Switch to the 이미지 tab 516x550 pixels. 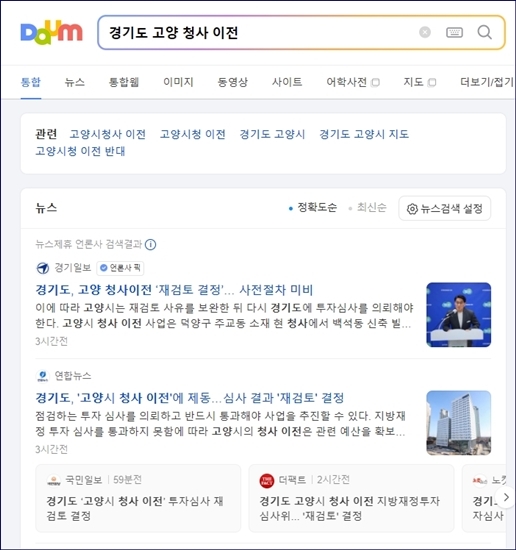point(178,82)
